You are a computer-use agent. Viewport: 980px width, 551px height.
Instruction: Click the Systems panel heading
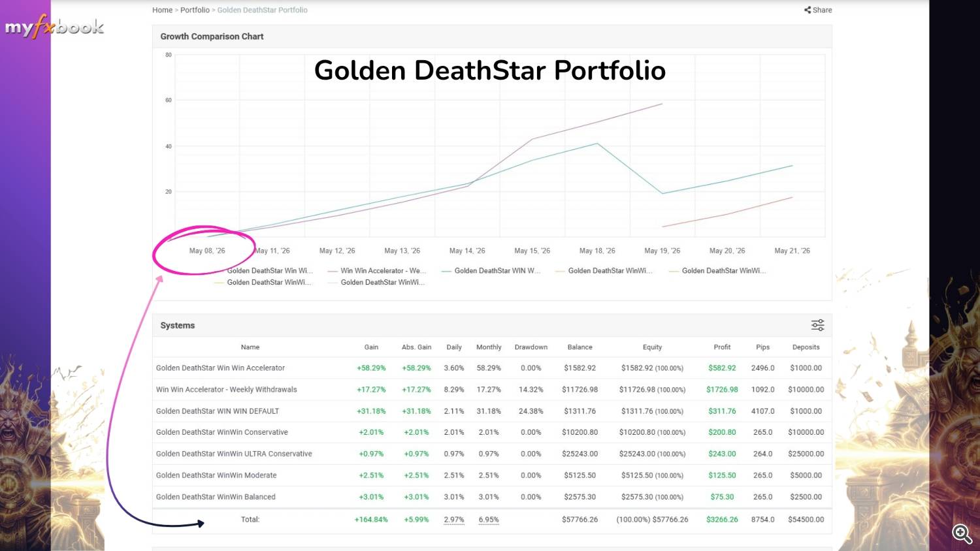(x=178, y=325)
